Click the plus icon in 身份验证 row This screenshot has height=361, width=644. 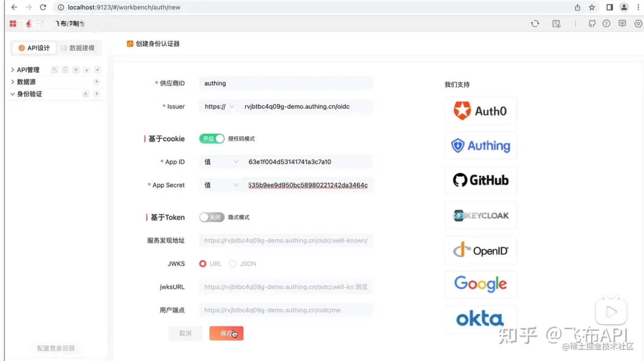(97, 93)
